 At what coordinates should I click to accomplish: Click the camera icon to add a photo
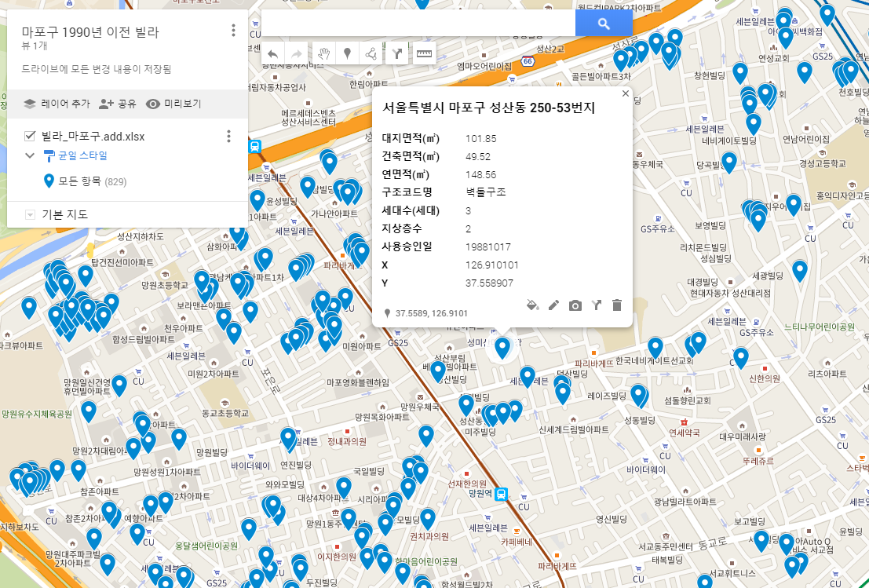point(575,305)
